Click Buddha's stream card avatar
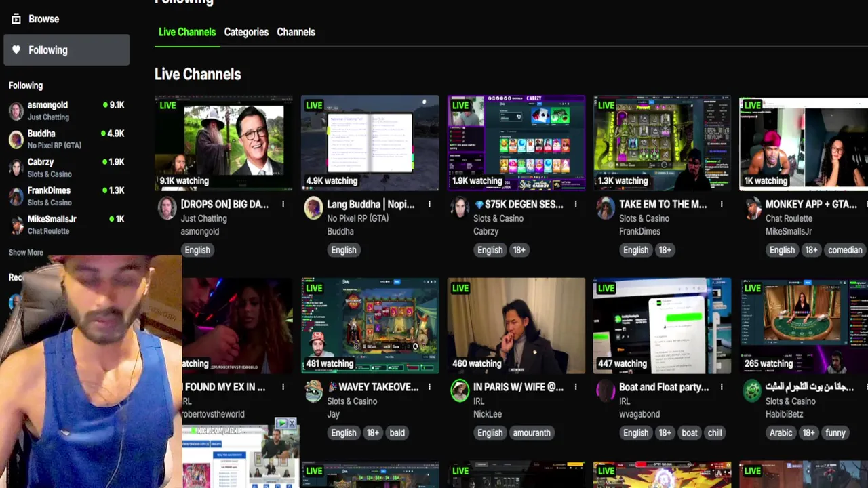The height and width of the screenshot is (488, 868). click(313, 209)
